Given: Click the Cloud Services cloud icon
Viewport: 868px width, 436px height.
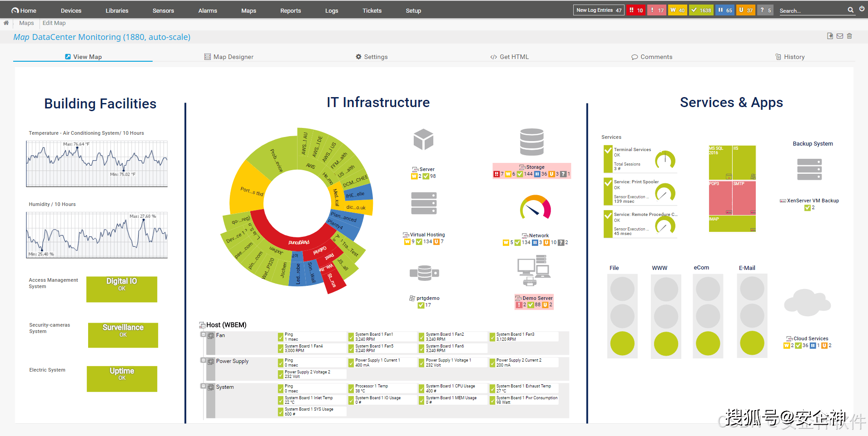Looking at the screenshot, I should (807, 303).
